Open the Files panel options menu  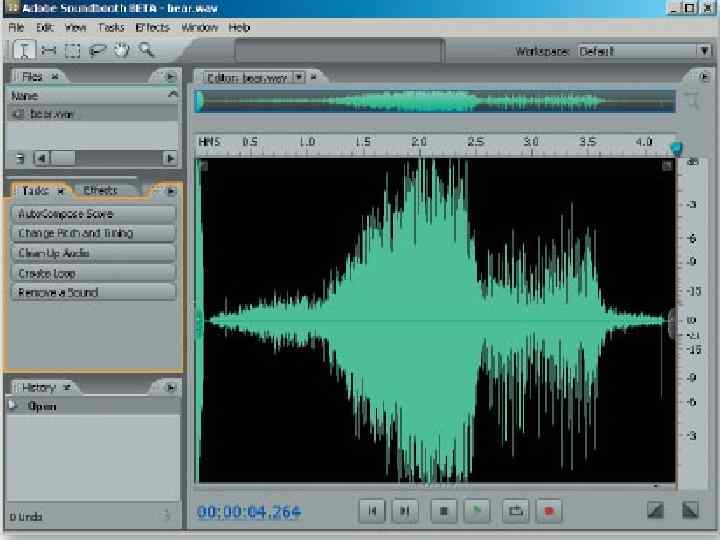pos(171,77)
